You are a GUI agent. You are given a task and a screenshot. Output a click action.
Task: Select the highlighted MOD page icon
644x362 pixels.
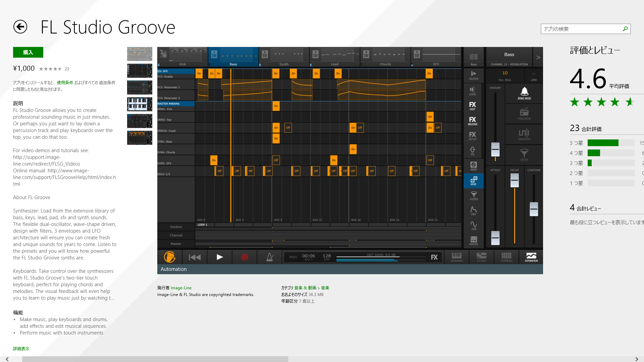click(x=474, y=181)
